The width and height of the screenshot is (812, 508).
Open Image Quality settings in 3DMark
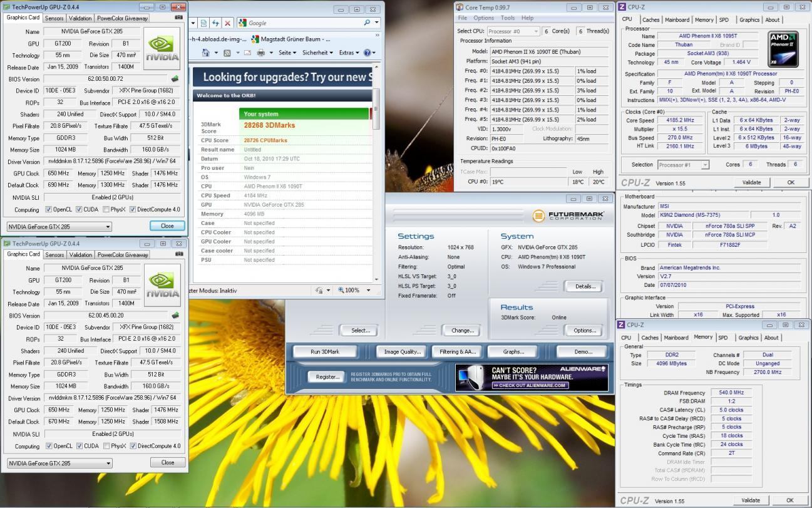tap(402, 351)
